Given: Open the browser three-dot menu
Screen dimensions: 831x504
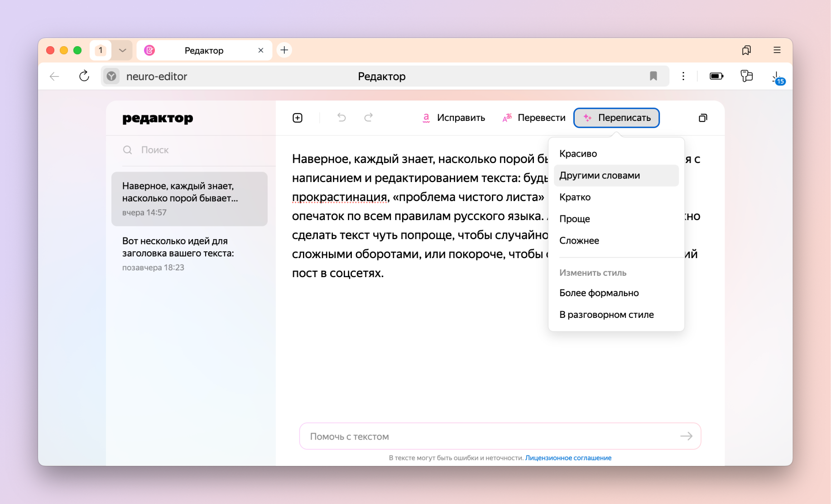Looking at the screenshot, I should coord(683,76).
